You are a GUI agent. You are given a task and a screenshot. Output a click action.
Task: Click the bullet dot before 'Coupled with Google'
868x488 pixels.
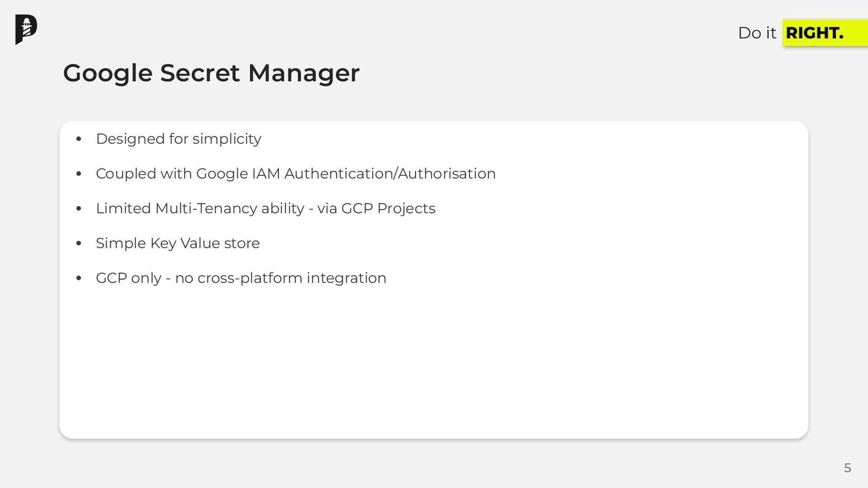(x=79, y=174)
